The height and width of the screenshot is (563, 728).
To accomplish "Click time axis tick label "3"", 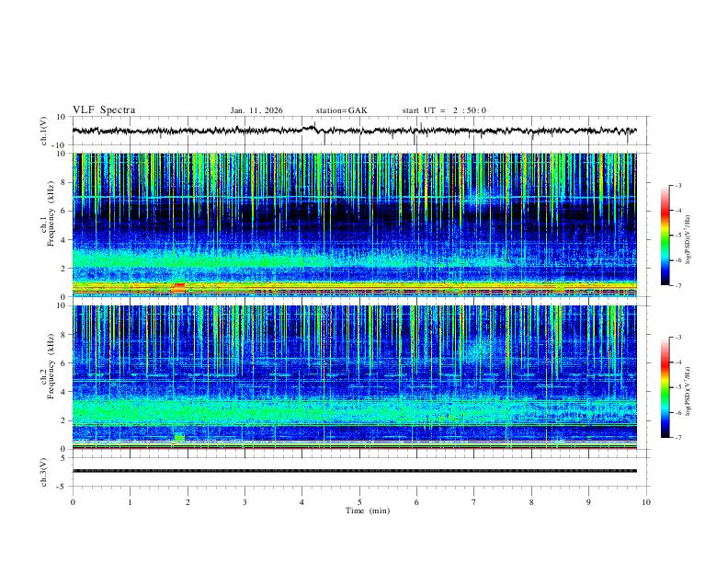I will 245,502.
